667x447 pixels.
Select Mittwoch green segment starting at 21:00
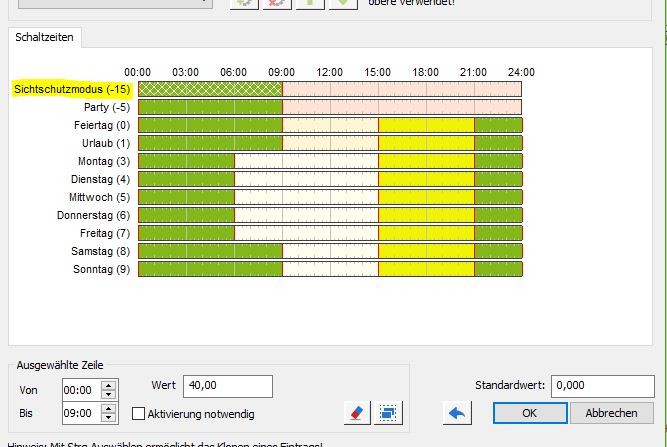click(x=499, y=197)
